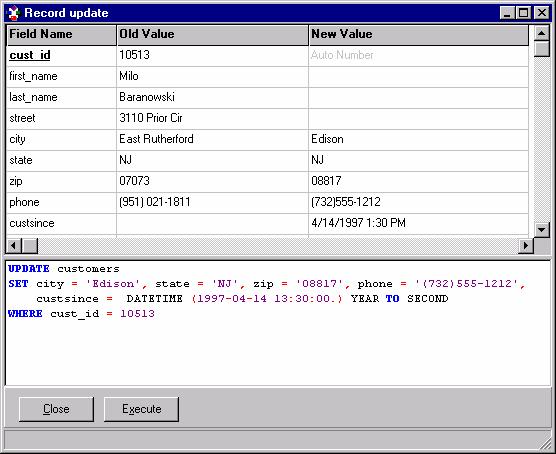The image size is (556, 454).
Task: Minimize the Record update window
Action: pyautogui.click(x=507, y=13)
